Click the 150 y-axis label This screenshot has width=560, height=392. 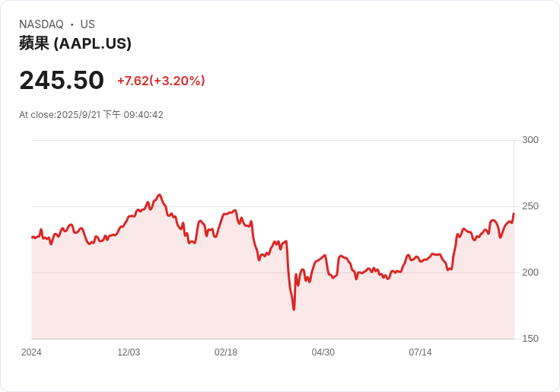coord(530,339)
